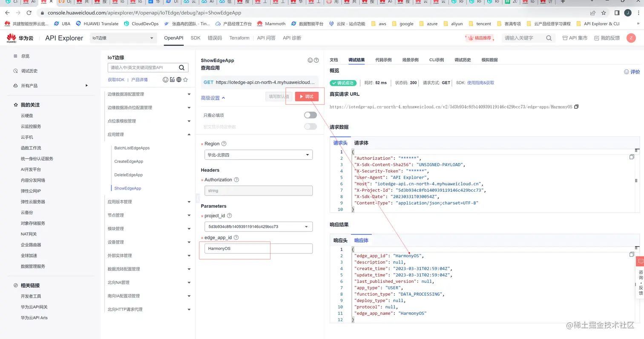Copy the real request URL with copy icon
Image resolution: width=644 pixels, height=339 pixels.
[576, 106]
